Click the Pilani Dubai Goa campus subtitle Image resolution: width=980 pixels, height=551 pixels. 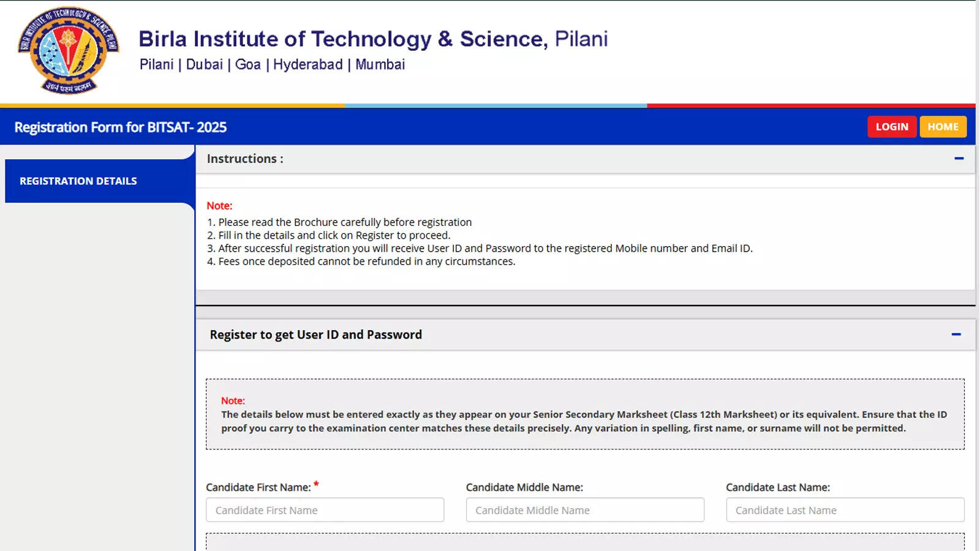point(272,64)
